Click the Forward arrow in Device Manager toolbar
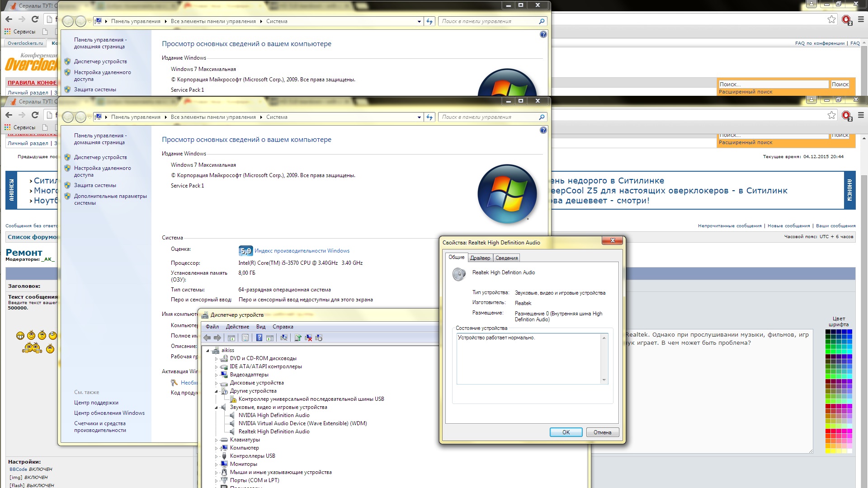The image size is (868, 488). click(217, 338)
